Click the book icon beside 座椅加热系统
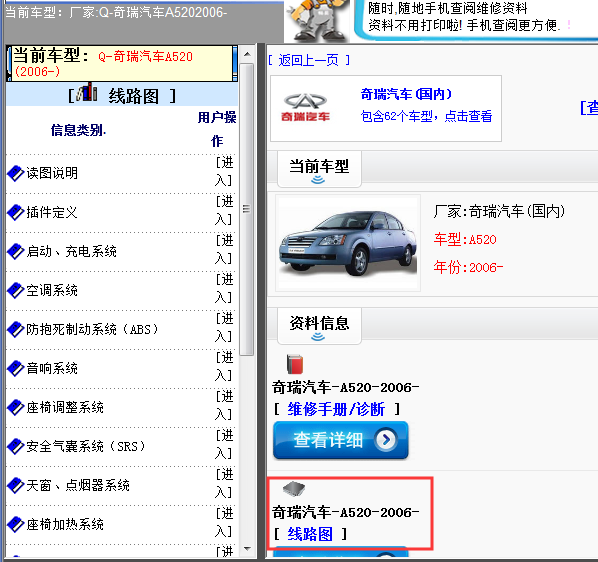 [16, 525]
